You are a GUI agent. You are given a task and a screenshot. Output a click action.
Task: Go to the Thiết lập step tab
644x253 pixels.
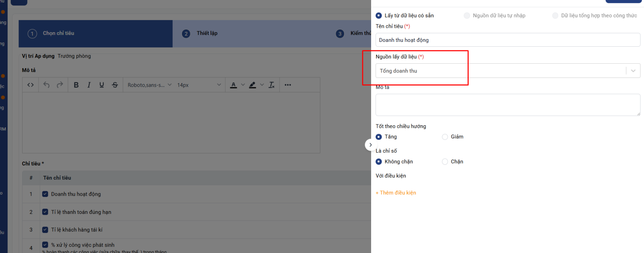(x=207, y=33)
